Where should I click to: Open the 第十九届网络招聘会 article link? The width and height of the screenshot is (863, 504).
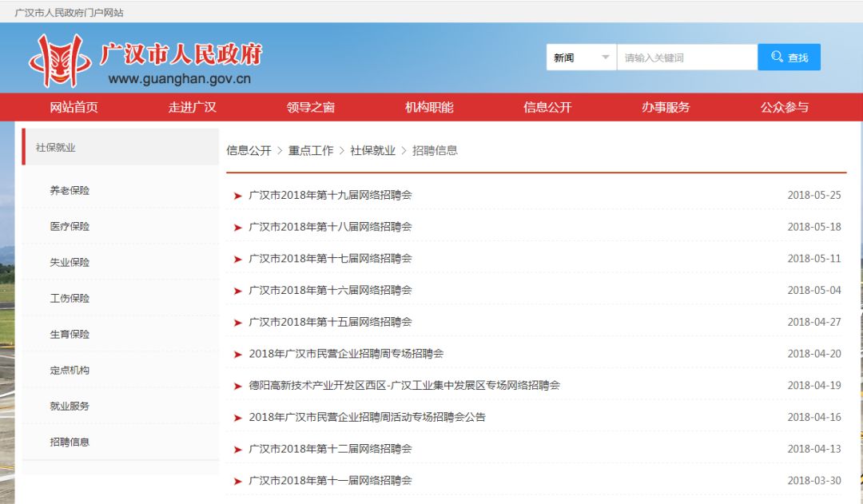330,195
